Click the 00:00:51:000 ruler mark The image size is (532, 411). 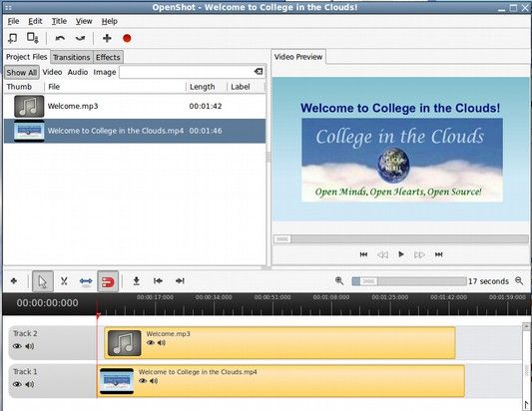coord(272,297)
